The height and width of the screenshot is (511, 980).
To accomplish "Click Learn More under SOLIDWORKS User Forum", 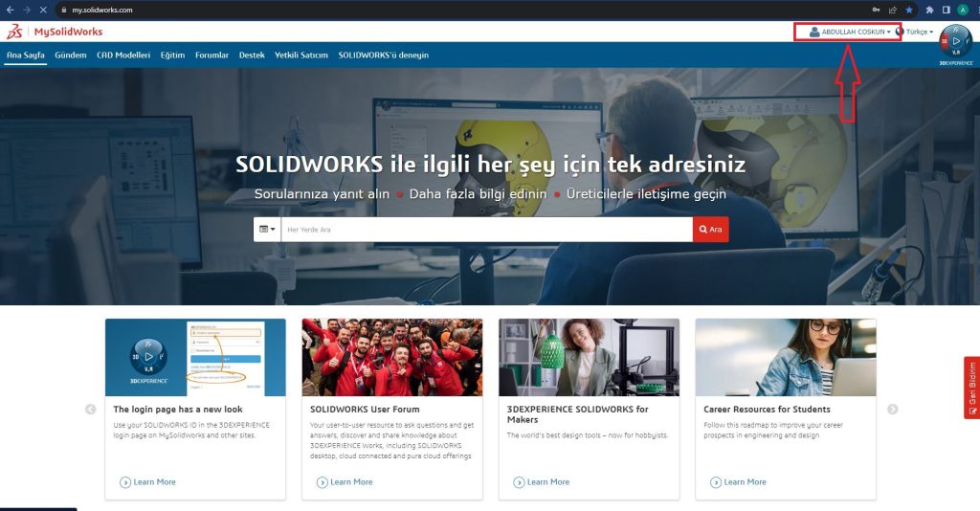I will pyautogui.click(x=345, y=482).
